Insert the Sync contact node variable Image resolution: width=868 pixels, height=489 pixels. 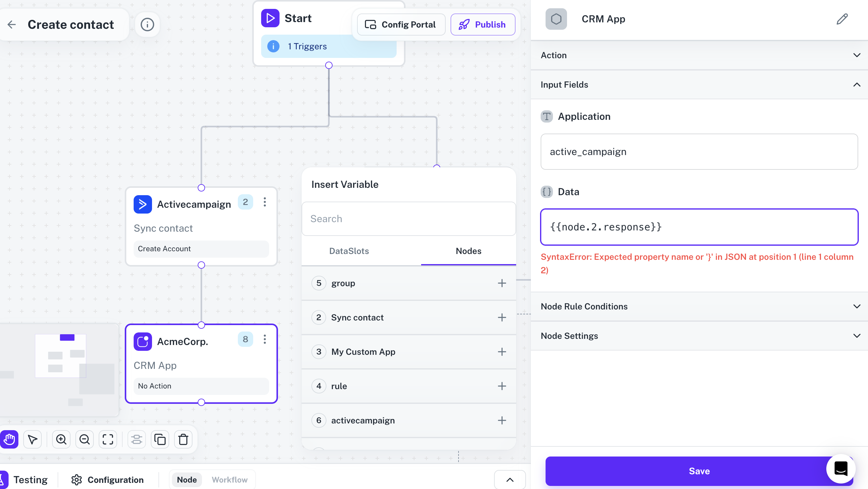(502, 317)
